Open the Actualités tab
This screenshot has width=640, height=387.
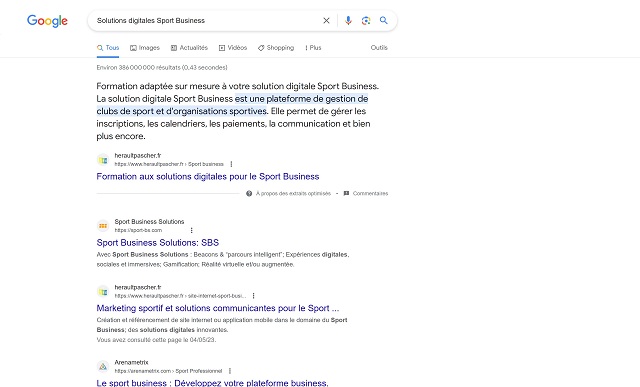click(x=189, y=48)
